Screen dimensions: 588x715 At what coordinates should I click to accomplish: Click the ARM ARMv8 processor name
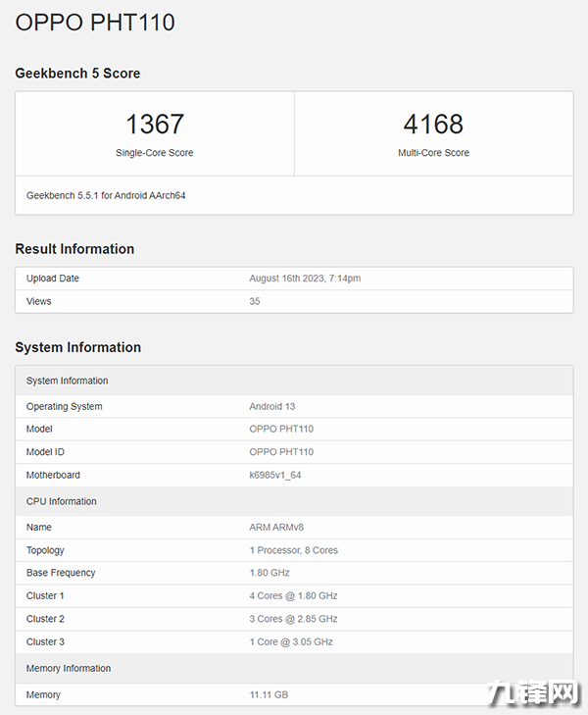pos(276,528)
